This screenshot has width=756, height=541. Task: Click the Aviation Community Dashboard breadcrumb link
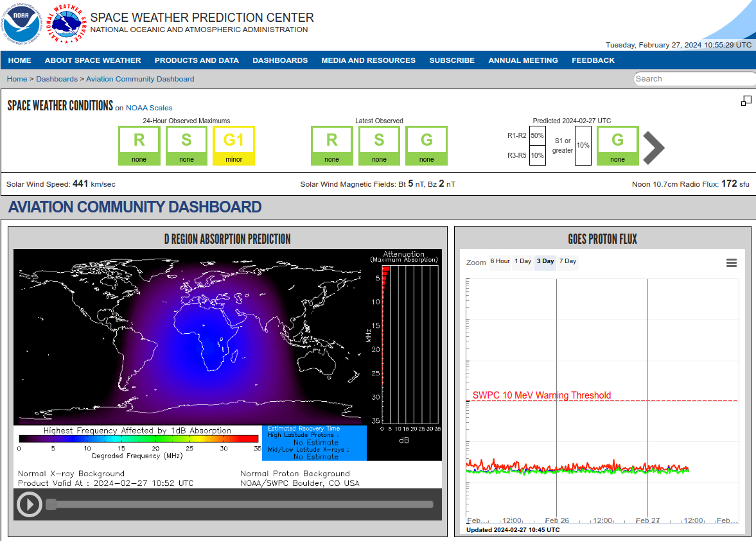pos(140,79)
